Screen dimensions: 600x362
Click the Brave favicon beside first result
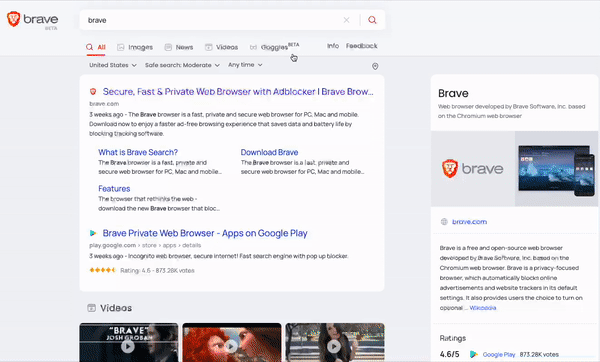[93, 91]
